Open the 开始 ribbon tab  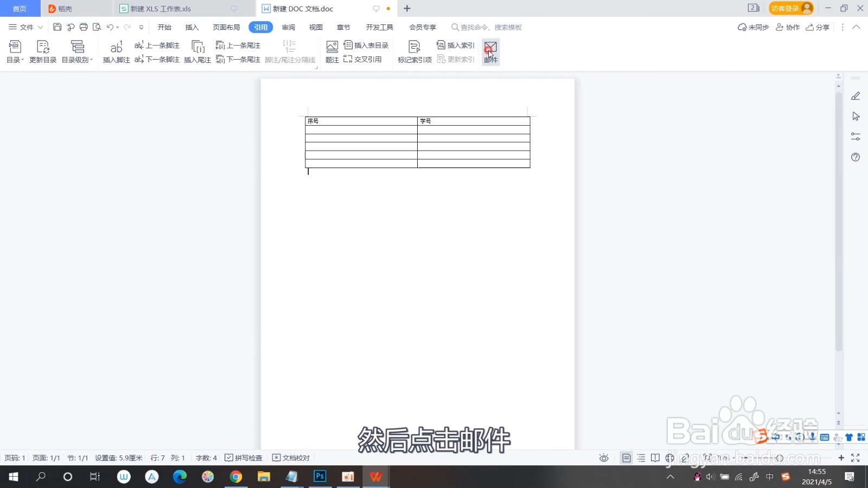tap(164, 27)
